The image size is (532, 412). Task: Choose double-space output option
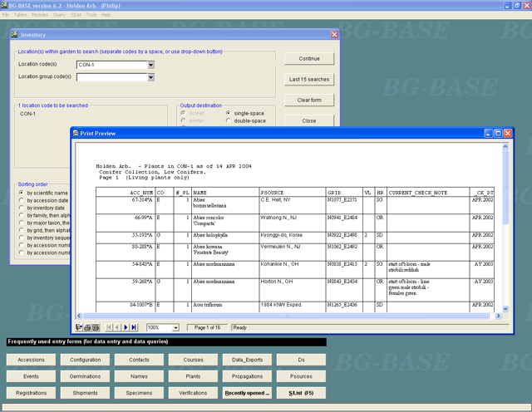(229, 120)
